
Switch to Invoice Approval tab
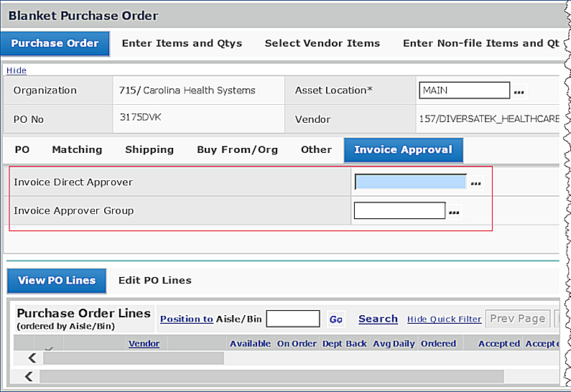403,150
